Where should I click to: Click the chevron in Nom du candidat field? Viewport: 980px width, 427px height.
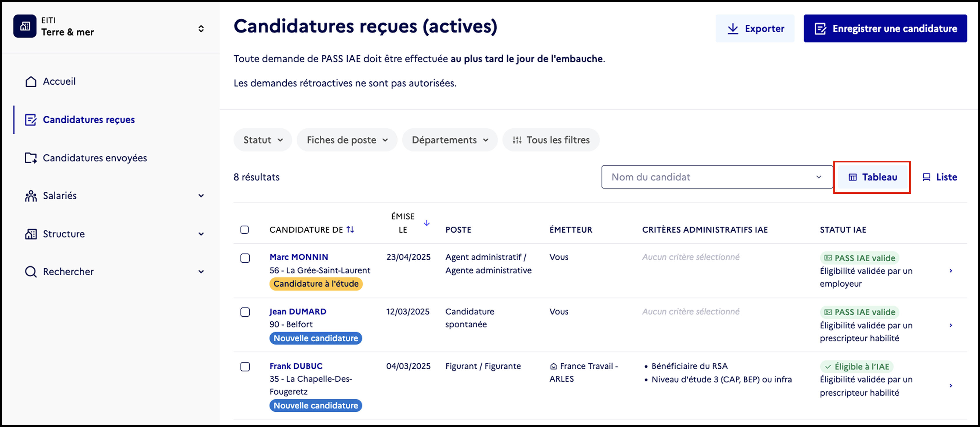tap(819, 177)
